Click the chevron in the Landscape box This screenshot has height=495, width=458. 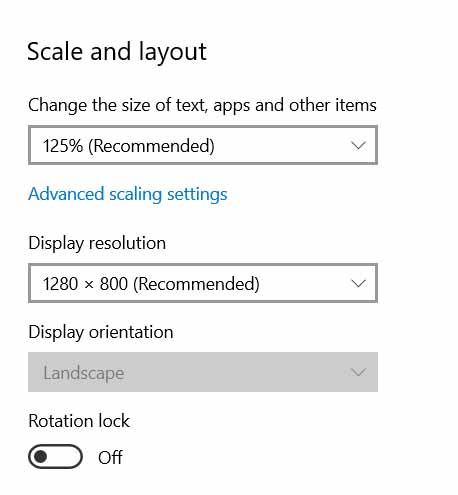pos(358,372)
